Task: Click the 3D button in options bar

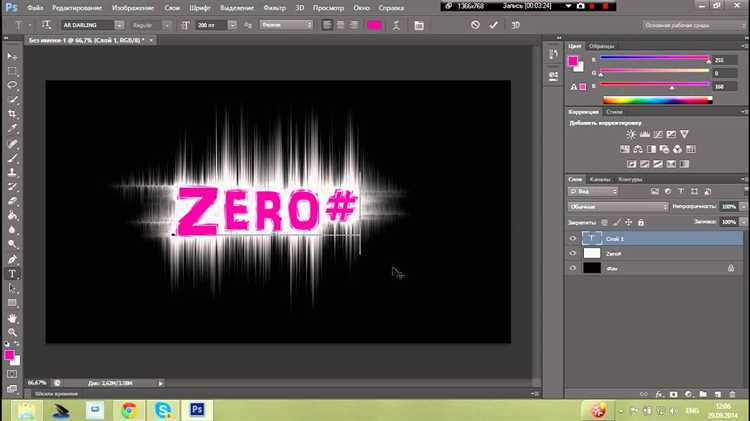Action: (x=518, y=24)
